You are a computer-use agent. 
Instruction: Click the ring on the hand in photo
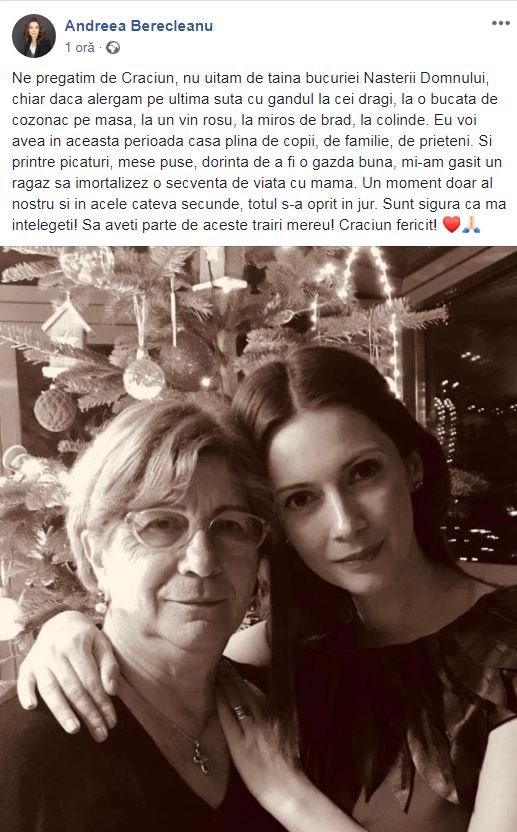pos(242,712)
